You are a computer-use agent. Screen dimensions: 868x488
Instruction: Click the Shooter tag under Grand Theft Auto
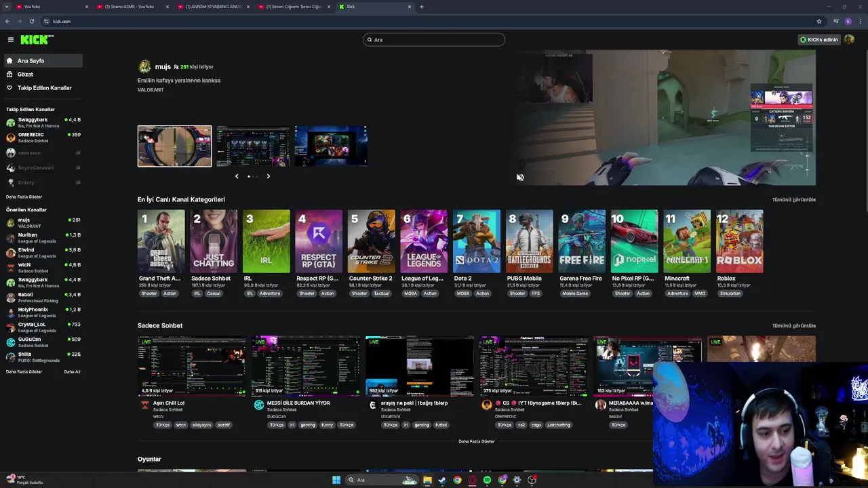149,293
